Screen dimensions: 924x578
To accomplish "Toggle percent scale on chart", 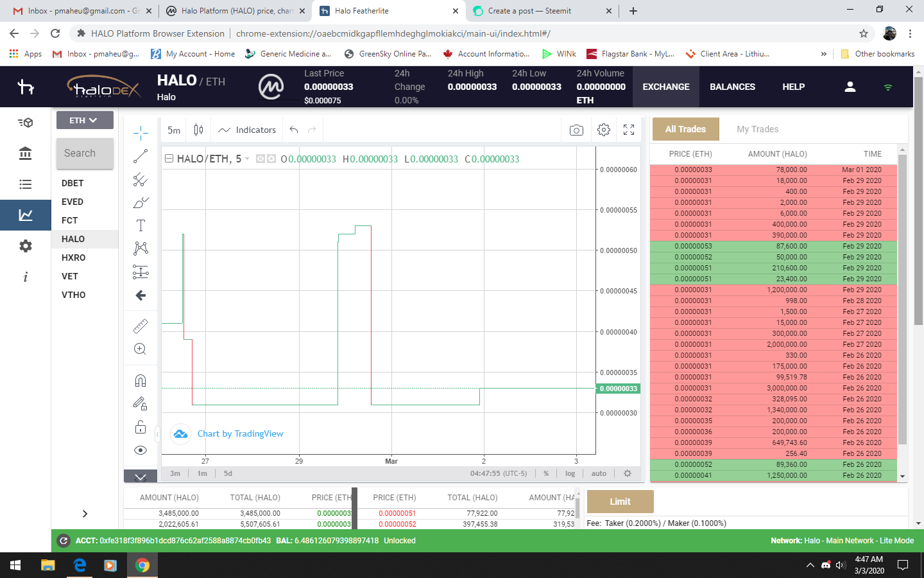I will point(546,473).
